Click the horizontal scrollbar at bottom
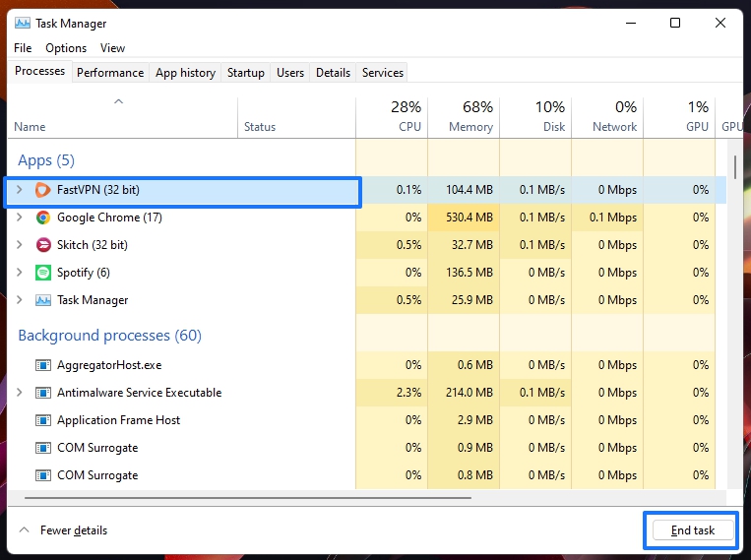The width and height of the screenshot is (751, 560). click(x=248, y=498)
